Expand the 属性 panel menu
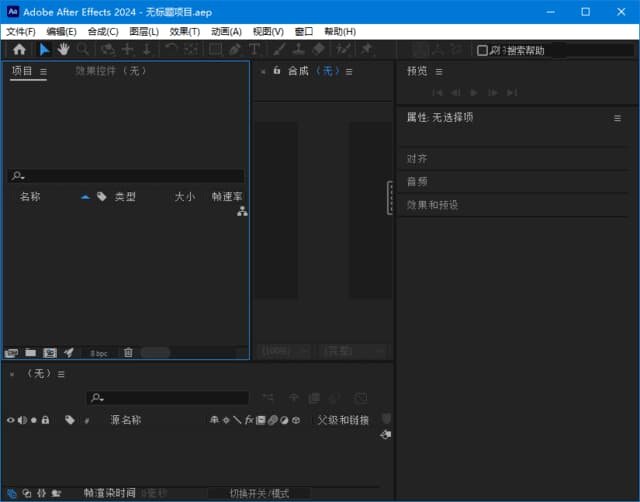The width and height of the screenshot is (640, 502). (617, 118)
